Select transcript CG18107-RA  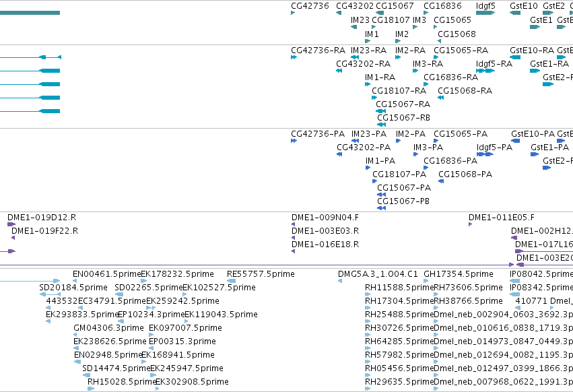point(399,91)
